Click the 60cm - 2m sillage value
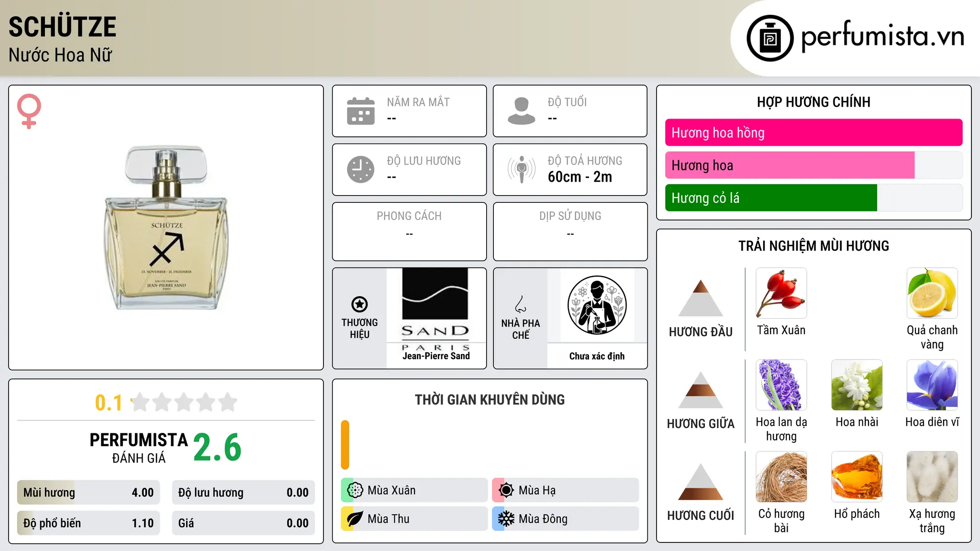 click(x=580, y=177)
